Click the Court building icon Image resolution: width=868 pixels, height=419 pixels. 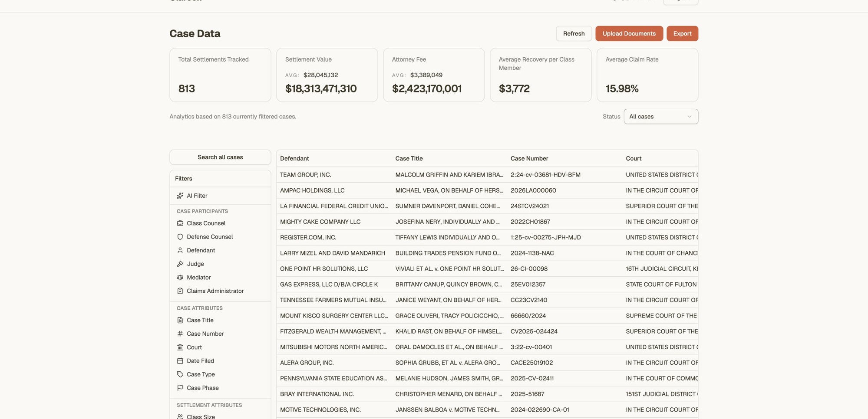[x=180, y=347]
